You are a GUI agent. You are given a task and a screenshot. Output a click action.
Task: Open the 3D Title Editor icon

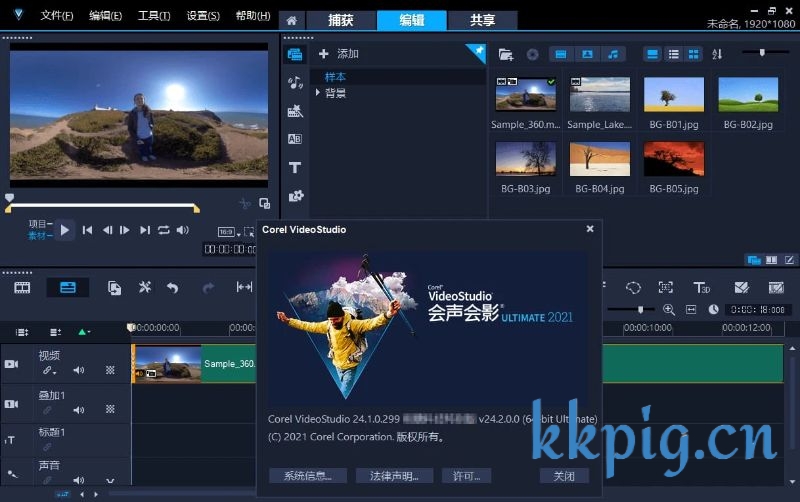[702, 288]
